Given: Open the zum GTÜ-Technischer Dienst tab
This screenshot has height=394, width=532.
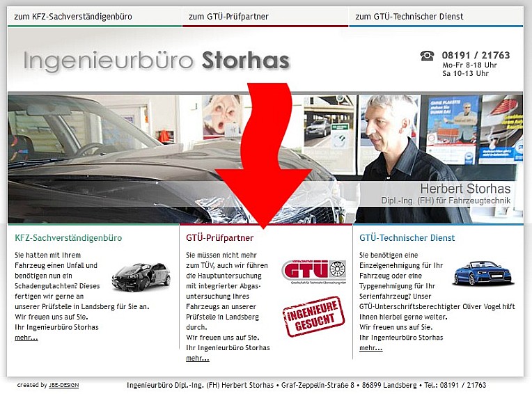Looking at the screenshot, I should (x=409, y=16).
